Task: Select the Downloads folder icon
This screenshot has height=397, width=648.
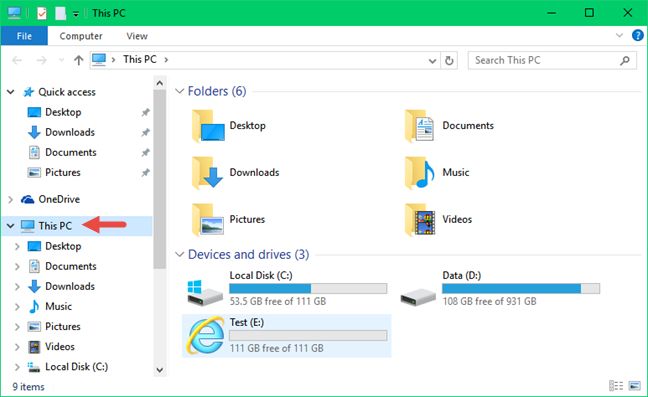Action: click(208, 172)
